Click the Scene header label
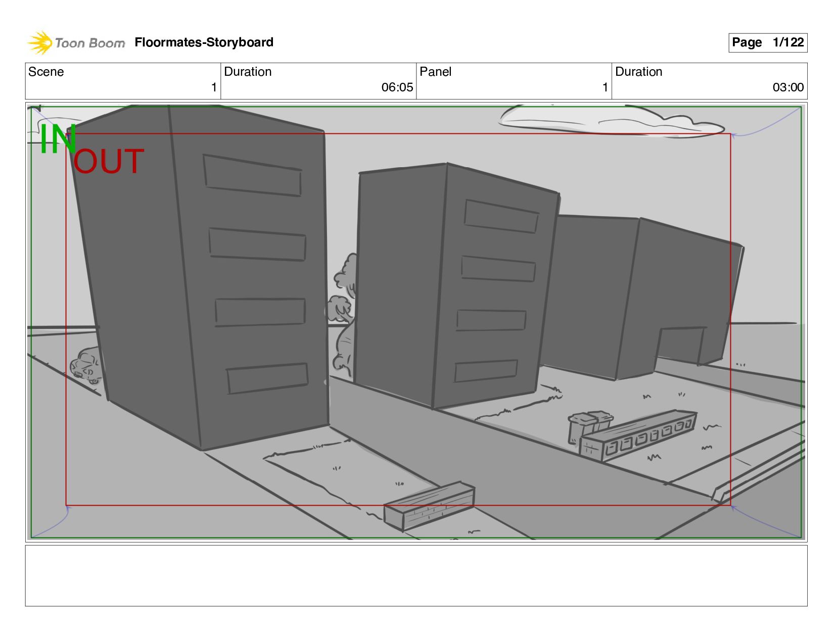The image size is (834, 644). tap(46, 72)
